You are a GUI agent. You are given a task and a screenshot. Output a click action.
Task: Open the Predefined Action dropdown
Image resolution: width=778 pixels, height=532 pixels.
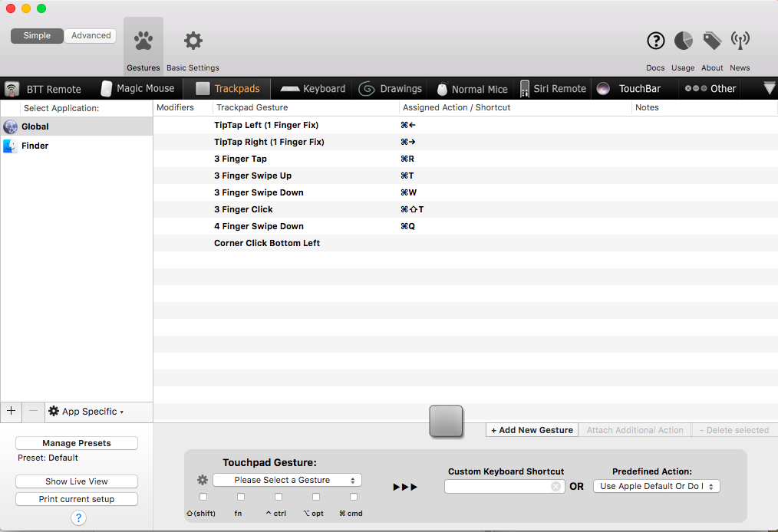tap(657, 486)
